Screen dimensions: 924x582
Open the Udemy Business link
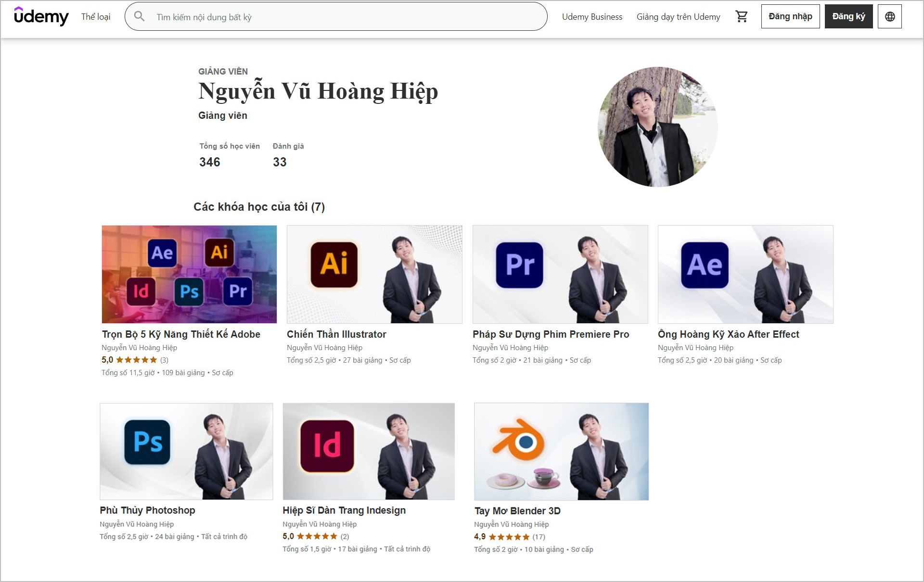[592, 17]
